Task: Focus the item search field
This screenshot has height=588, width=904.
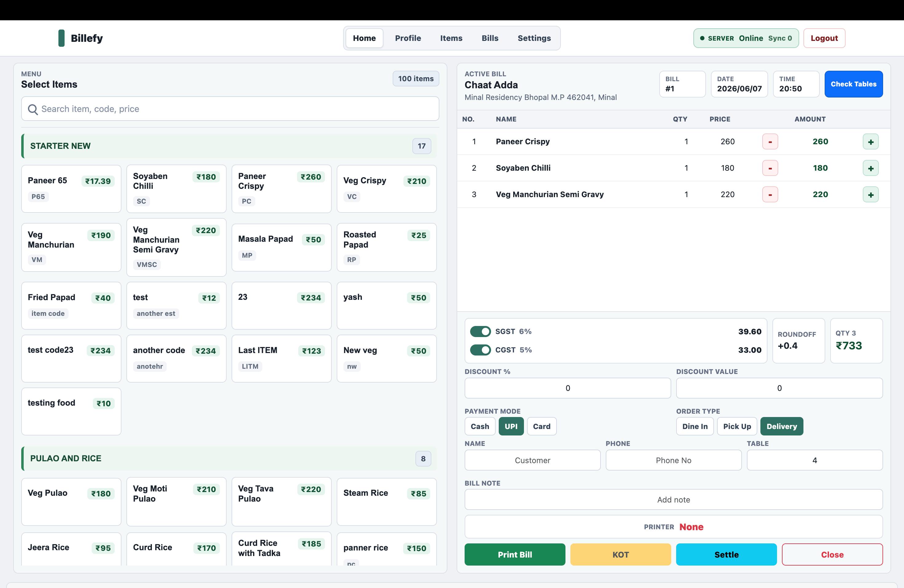Action: [230, 109]
